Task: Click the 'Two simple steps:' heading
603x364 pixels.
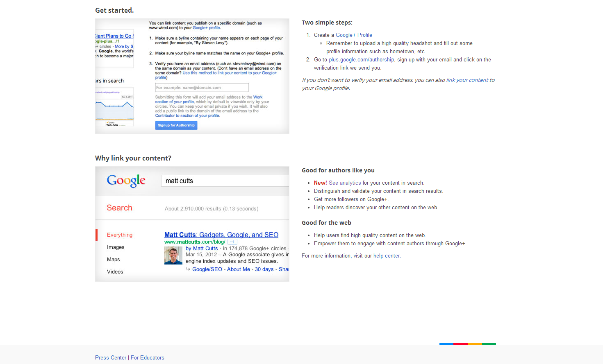Action: [x=327, y=23]
